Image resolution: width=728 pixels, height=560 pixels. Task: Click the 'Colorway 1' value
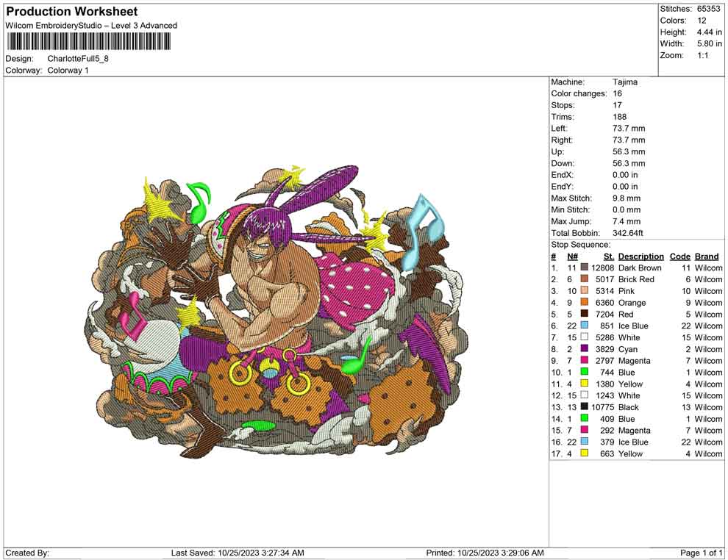pyautogui.click(x=68, y=71)
